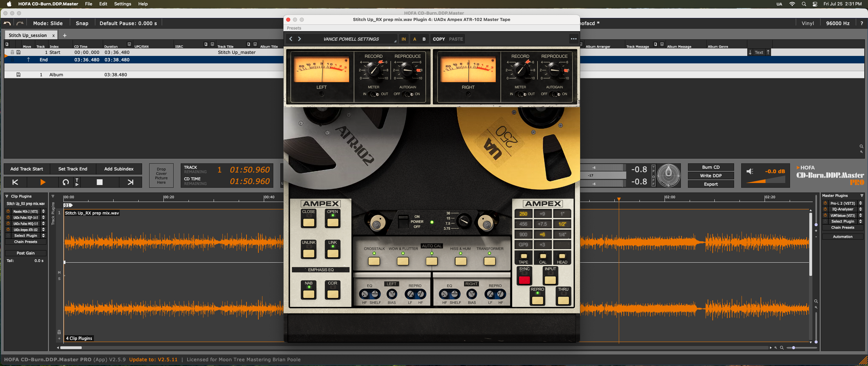Click the Write DDP button
The height and width of the screenshot is (366, 868).
[x=711, y=176]
